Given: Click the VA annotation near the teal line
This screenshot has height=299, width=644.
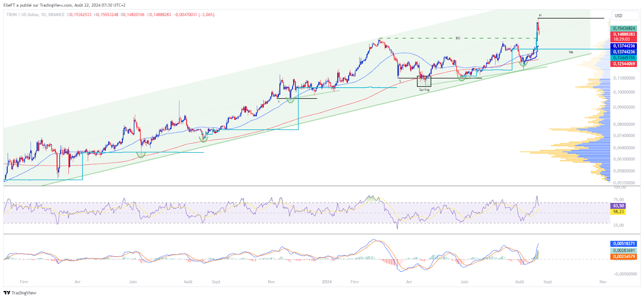Looking at the screenshot, I should pos(571,52).
